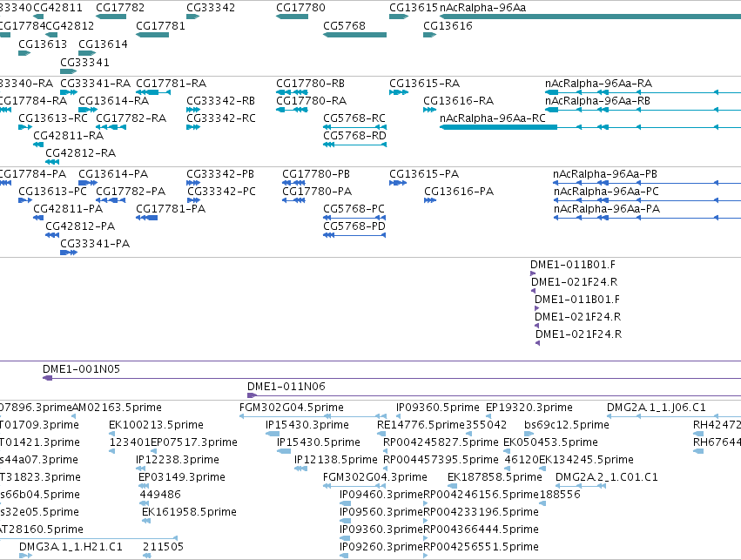741x560 pixels.
Task: Select transcript CG13613-RC
Action: click(53, 118)
